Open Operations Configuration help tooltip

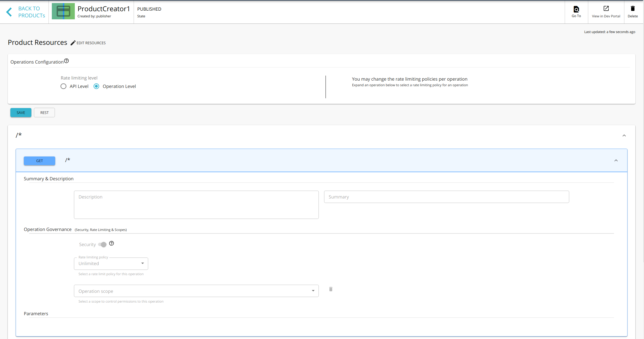tap(66, 60)
